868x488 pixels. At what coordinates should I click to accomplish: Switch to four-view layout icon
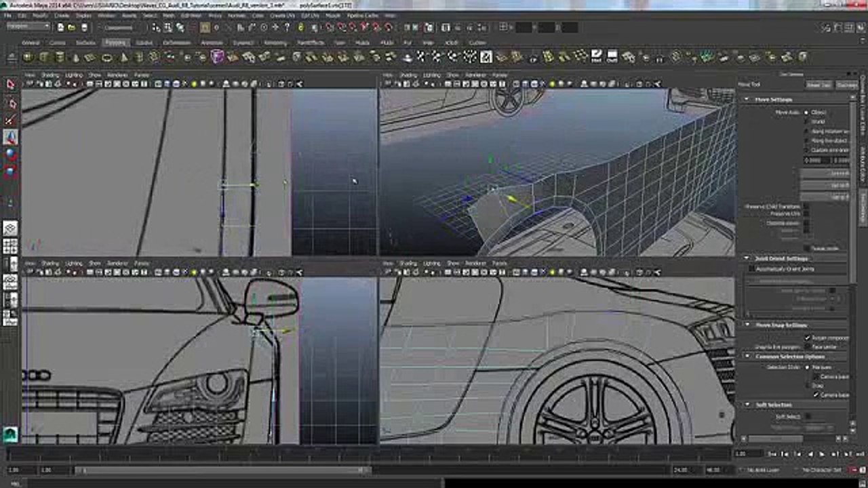11,246
